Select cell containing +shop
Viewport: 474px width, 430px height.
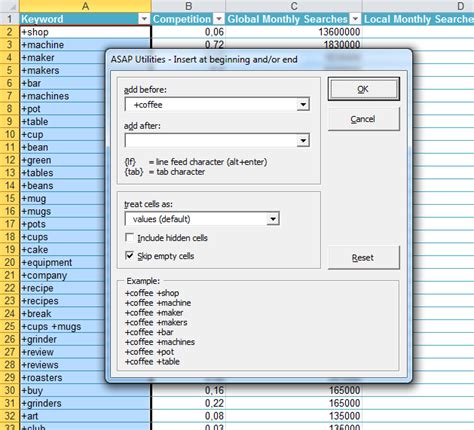pos(85,32)
